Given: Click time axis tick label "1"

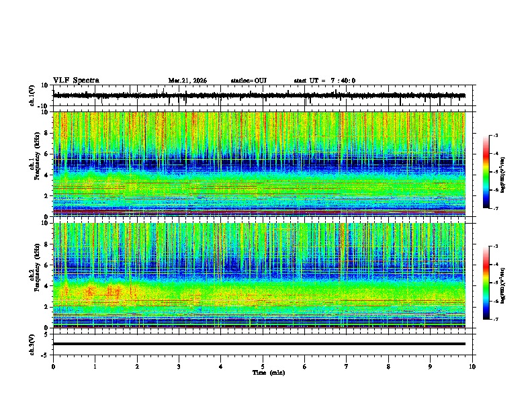Looking at the screenshot, I should pos(95,367).
